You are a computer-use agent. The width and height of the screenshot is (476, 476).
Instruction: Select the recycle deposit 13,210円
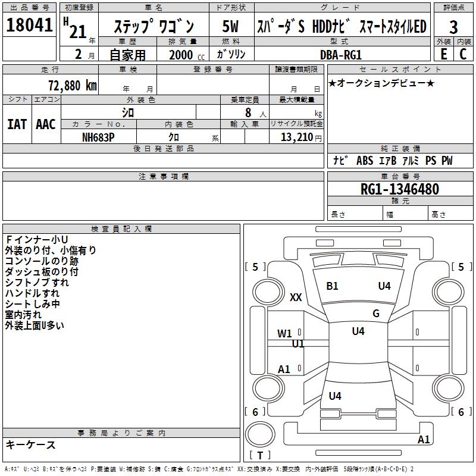[301, 137]
